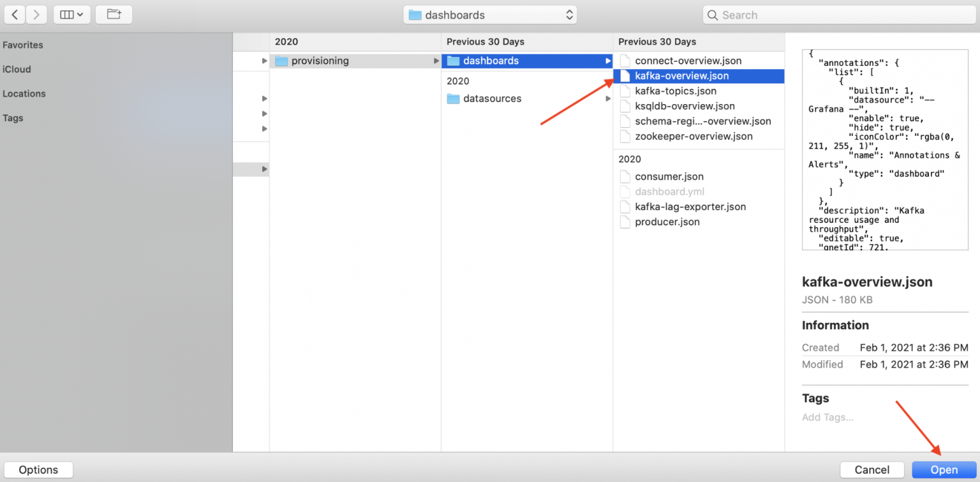Select connect-overview.json file icon
The width and height of the screenshot is (980, 482).
[x=625, y=61]
